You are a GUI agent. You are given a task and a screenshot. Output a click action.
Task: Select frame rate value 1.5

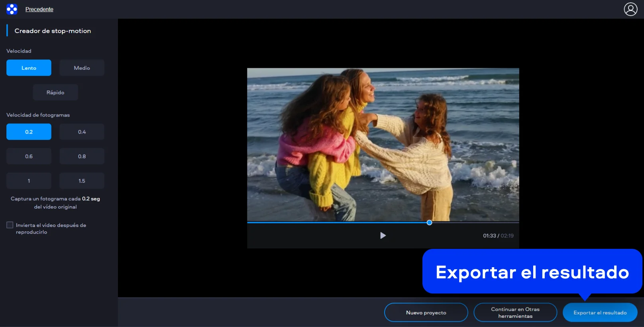tap(82, 181)
